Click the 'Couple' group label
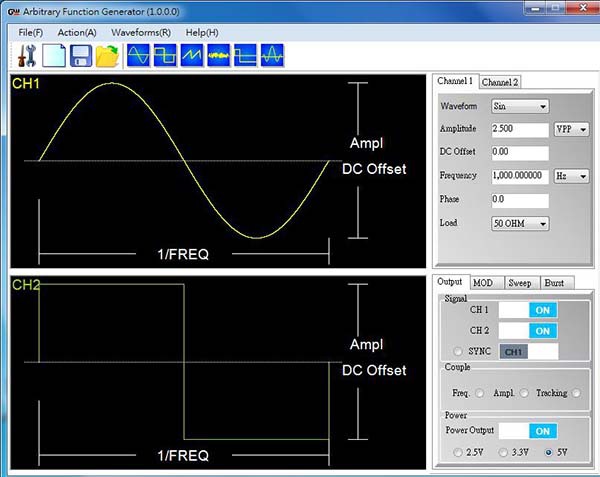The image size is (600, 477). [457, 367]
